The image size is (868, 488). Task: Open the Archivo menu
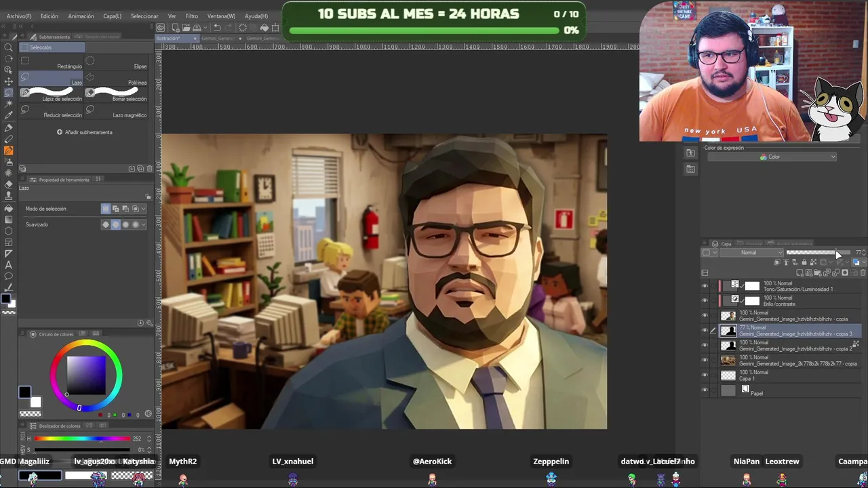click(x=19, y=16)
